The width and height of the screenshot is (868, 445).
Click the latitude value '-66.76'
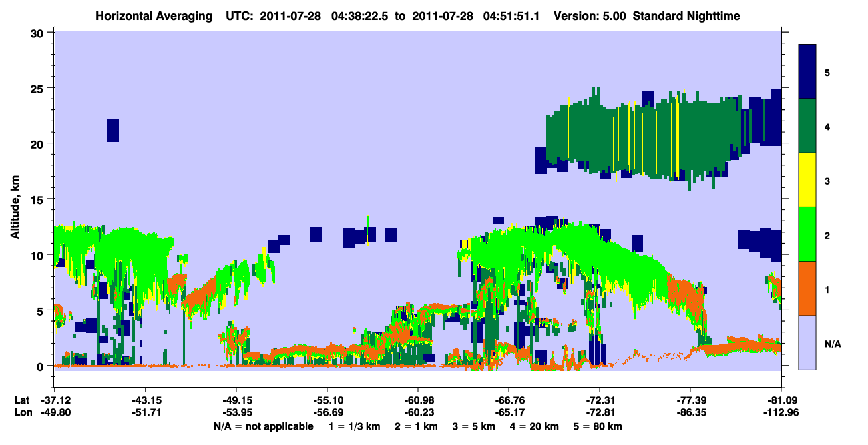[509, 400]
